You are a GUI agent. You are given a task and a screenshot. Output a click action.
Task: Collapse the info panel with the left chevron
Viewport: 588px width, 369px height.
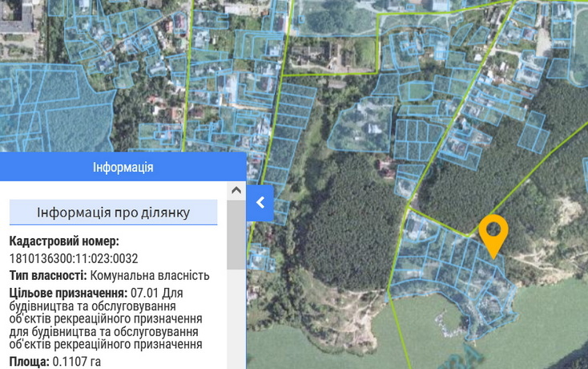[260, 203]
